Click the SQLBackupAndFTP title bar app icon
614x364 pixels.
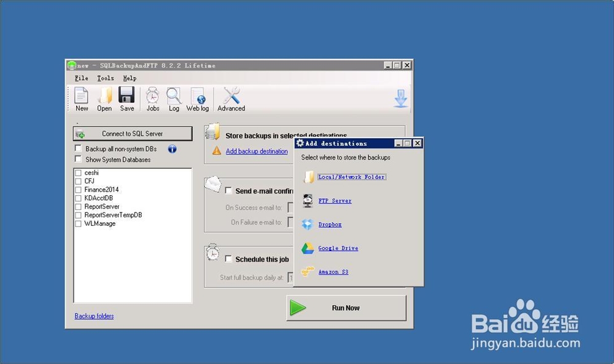71,65
